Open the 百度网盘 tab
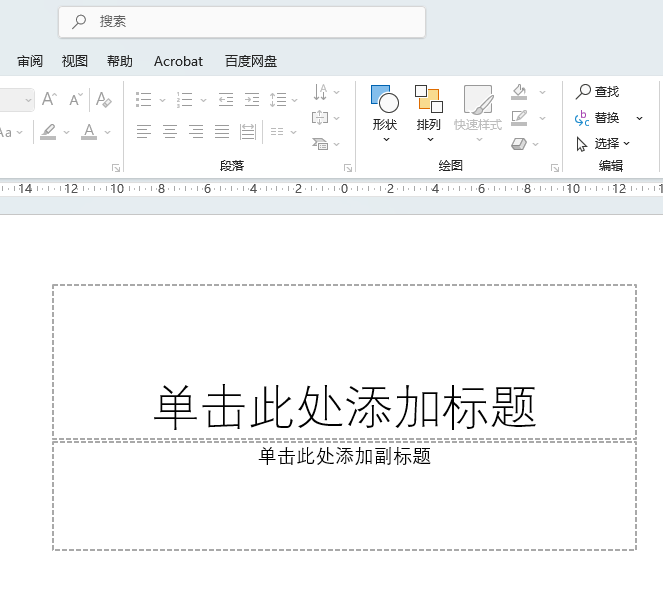Image resolution: width=663 pixels, height=603 pixels. point(251,61)
